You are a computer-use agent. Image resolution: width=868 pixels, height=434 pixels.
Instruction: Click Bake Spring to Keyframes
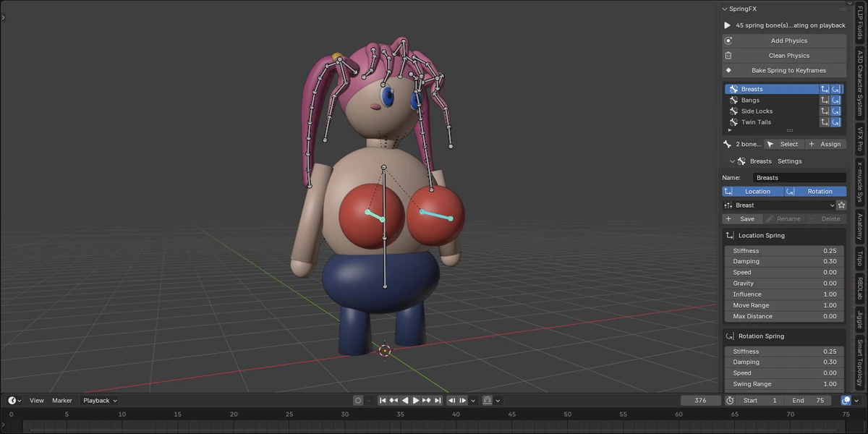coord(784,70)
